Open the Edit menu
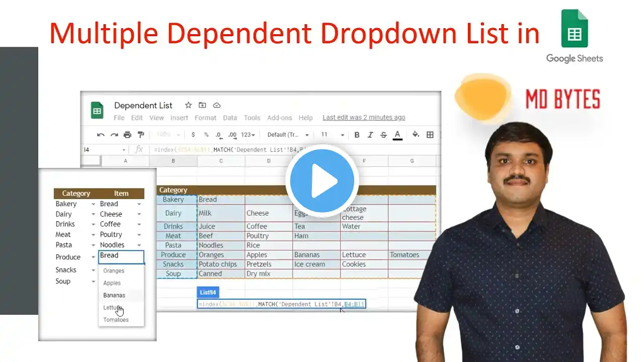This screenshot has height=362, width=644. 137,118
